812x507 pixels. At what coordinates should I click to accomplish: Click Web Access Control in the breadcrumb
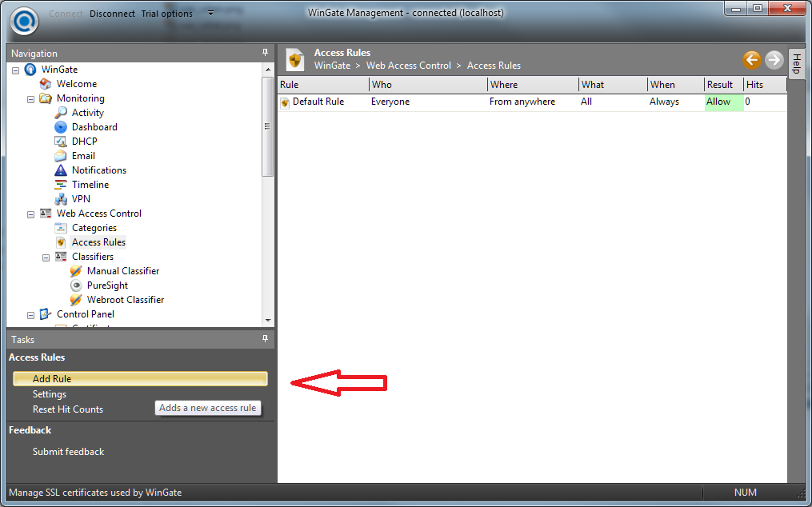pyautogui.click(x=409, y=66)
